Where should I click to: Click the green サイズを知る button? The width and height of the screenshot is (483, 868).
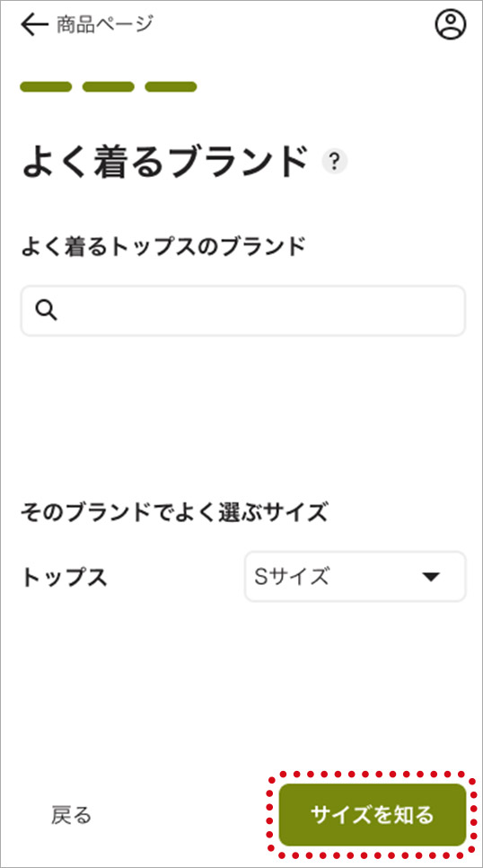pos(373,815)
